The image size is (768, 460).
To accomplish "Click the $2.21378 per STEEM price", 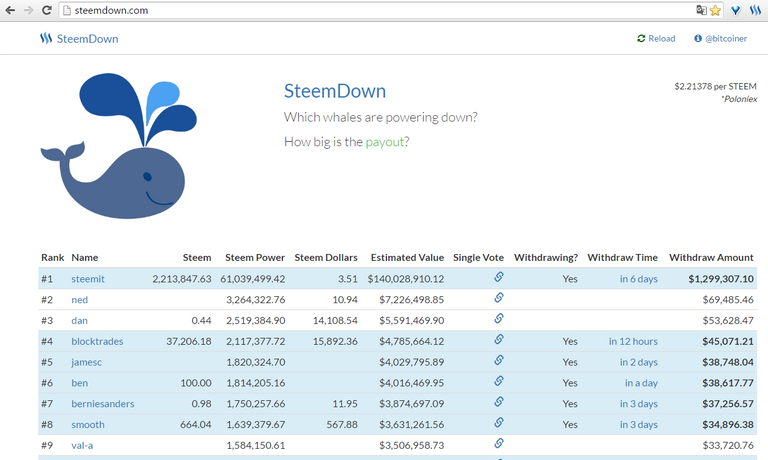I will (x=715, y=86).
